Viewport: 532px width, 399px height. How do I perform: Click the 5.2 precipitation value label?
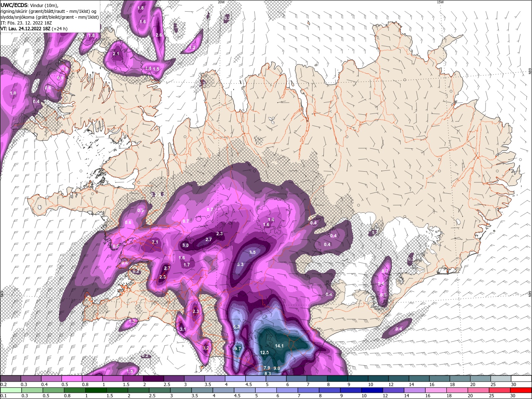[x=237, y=327]
